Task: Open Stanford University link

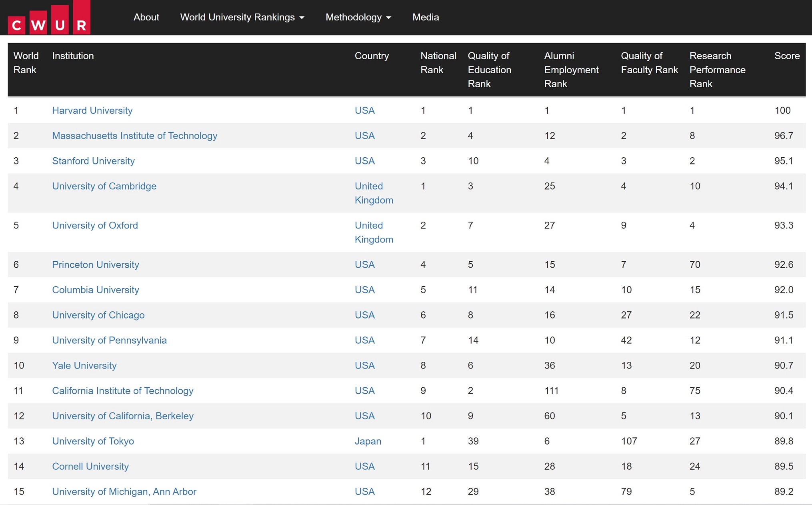Action: coord(94,161)
